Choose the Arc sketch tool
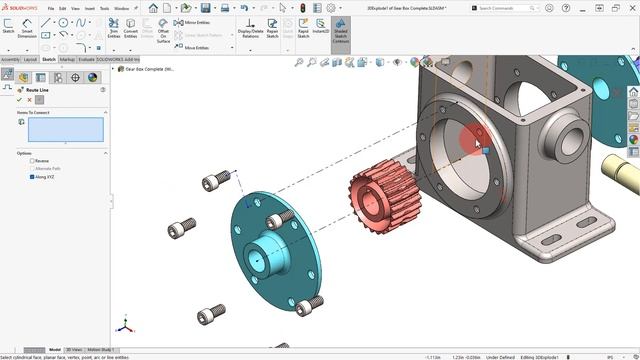Screen dimensions: 640x360 63,35
